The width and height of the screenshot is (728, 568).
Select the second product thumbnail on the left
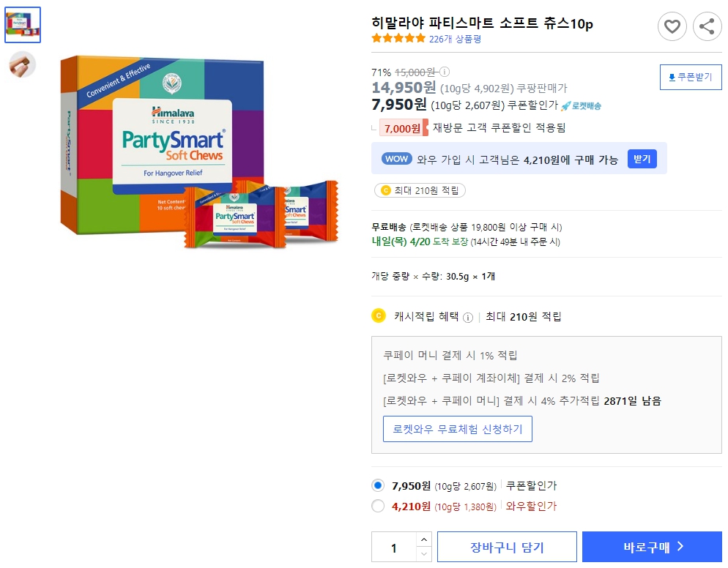coord(22,63)
